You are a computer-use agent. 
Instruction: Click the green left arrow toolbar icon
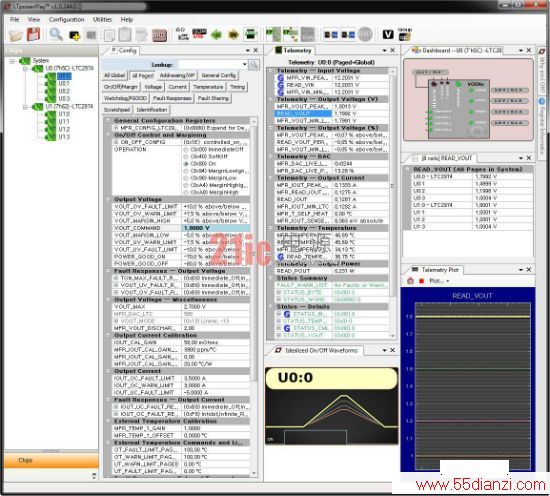coord(216,35)
